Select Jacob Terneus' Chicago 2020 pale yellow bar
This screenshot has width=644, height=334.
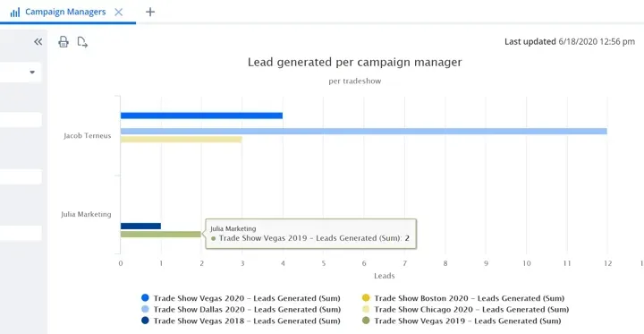[x=181, y=140]
